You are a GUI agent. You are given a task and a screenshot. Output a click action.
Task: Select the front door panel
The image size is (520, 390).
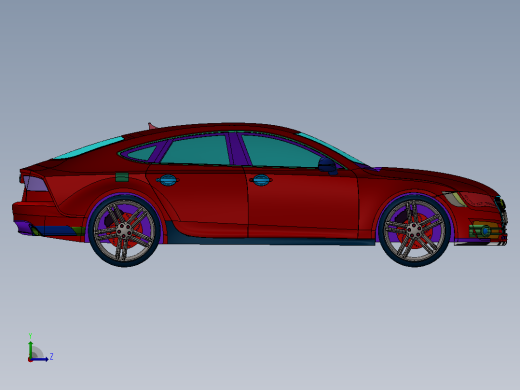click(302, 202)
